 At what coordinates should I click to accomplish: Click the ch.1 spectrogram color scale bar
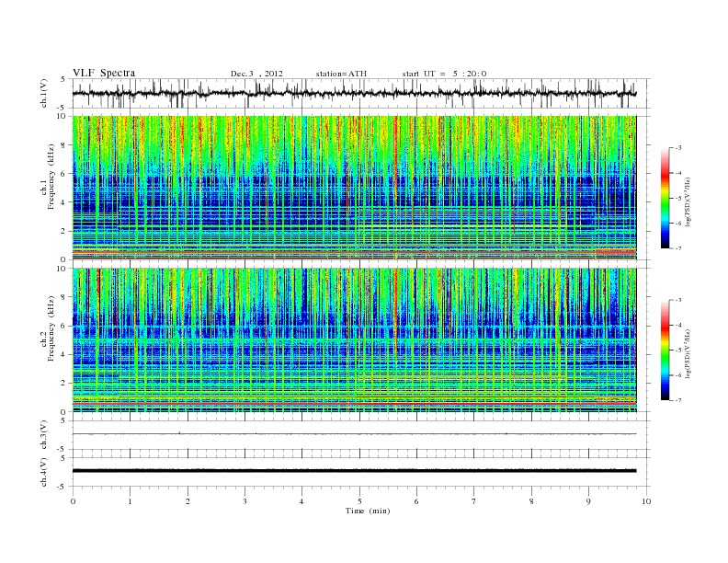tap(665, 199)
